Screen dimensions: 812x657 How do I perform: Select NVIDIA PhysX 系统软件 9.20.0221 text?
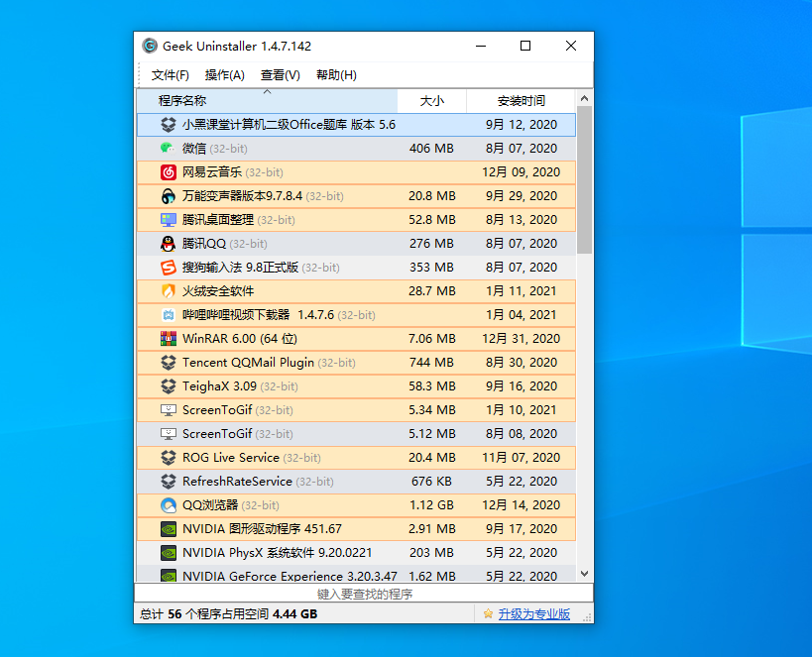(x=277, y=553)
